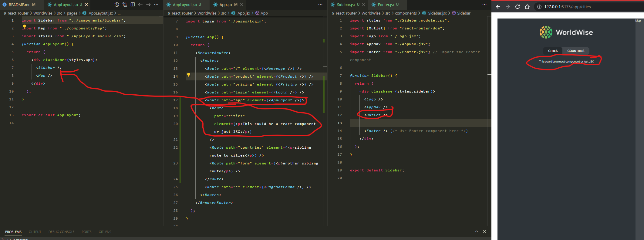Click the lightbulb in the AppLayout.jsx editor
This screenshot has width=644, height=240.
[x=24, y=26]
